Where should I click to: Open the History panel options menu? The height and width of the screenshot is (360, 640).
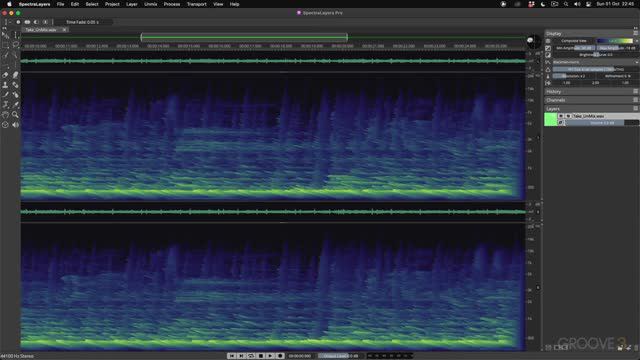point(636,91)
